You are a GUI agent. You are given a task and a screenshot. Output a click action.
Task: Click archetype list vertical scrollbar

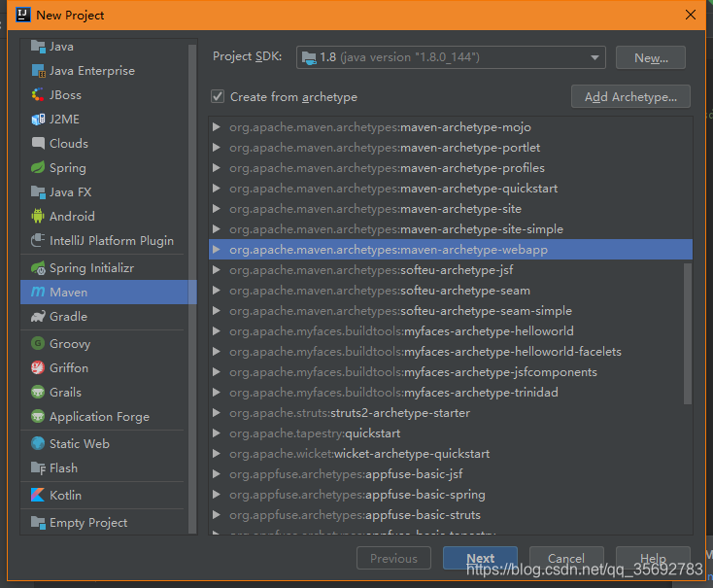pos(688,333)
